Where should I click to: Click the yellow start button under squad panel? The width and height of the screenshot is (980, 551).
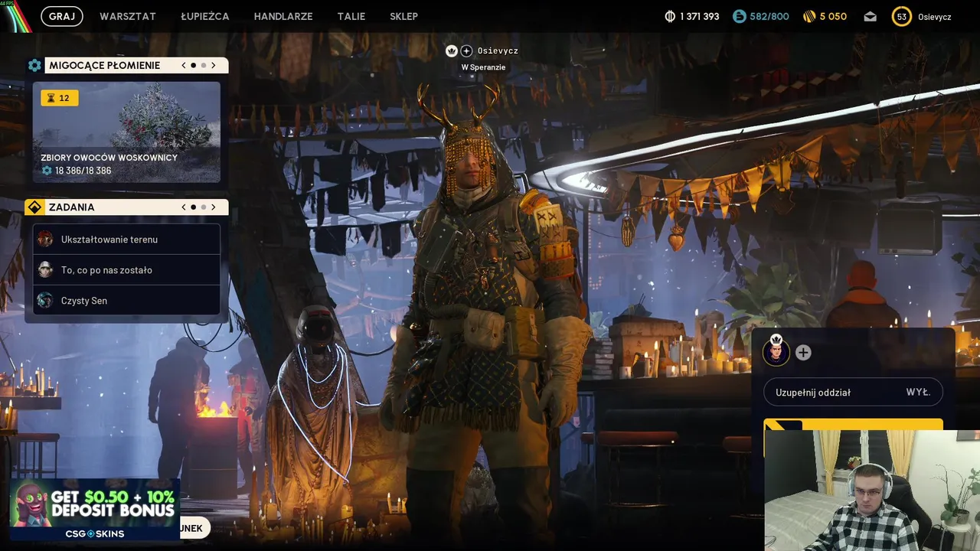tap(853, 425)
